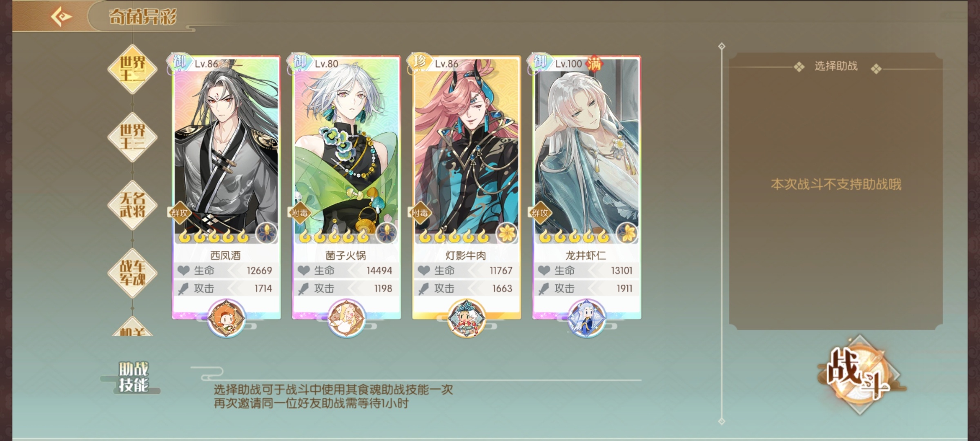This screenshot has height=441, width=980.
Task: Open the chibi avatar under 灯影牛肉
Action: pyautogui.click(x=466, y=318)
